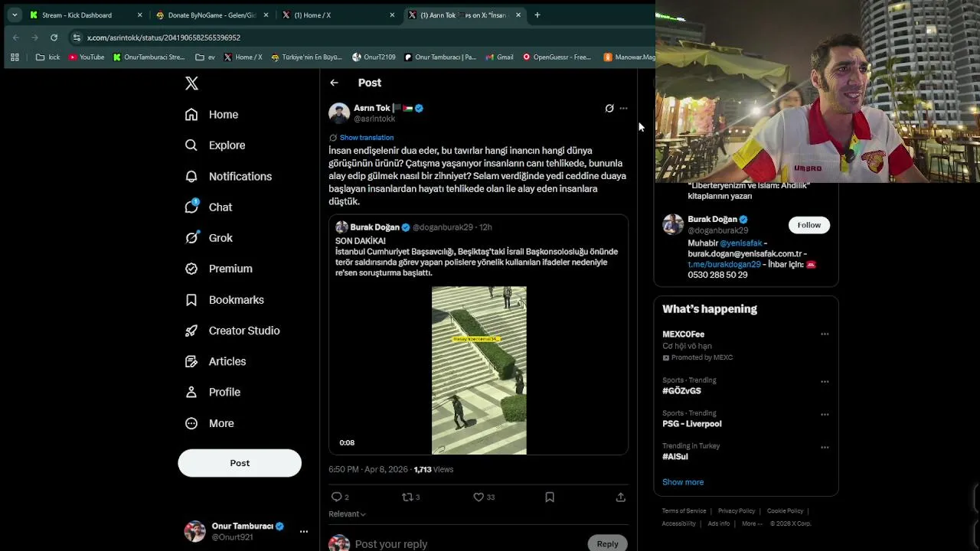The width and height of the screenshot is (980, 551).
Task: Go back with the Post header arrow
Action: click(334, 83)
